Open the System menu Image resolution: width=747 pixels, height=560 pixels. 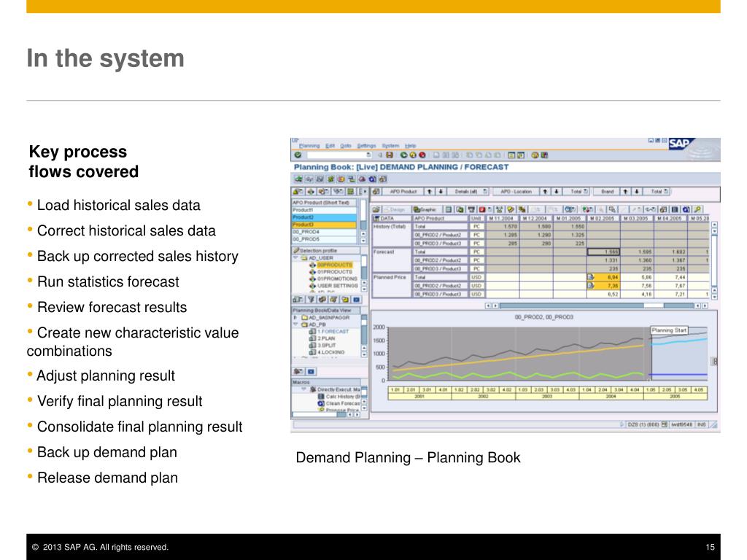tap(391, 146)
